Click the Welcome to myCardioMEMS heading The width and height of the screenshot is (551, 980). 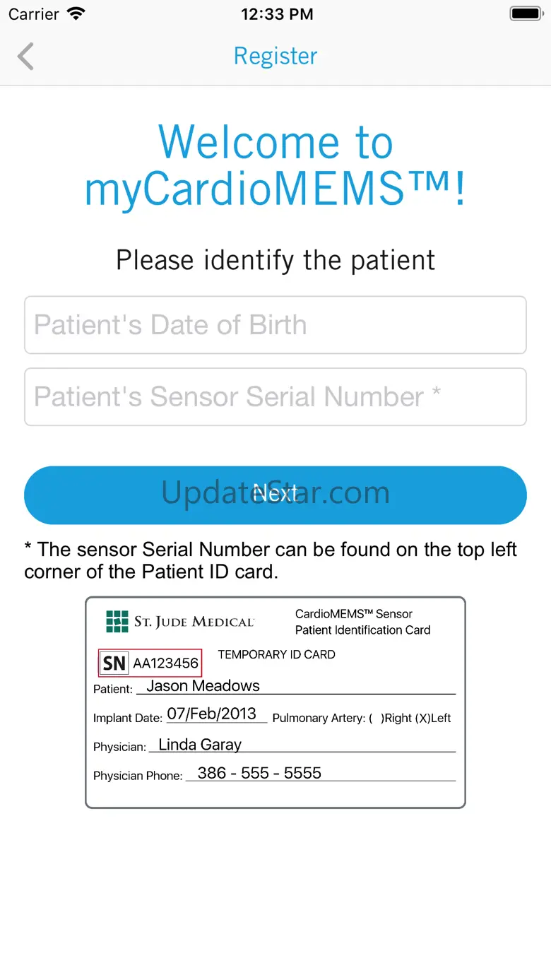tap(275, 166)
